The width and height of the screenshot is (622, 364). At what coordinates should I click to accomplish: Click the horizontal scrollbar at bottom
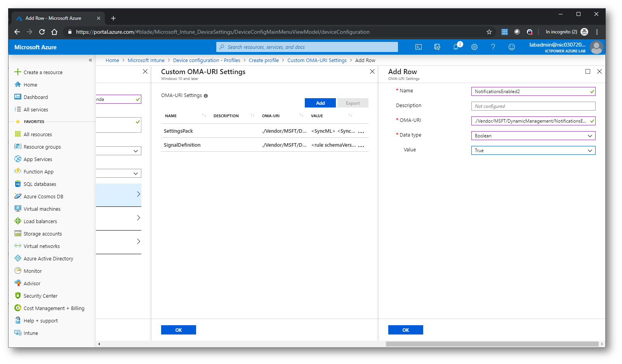point(492,344)
